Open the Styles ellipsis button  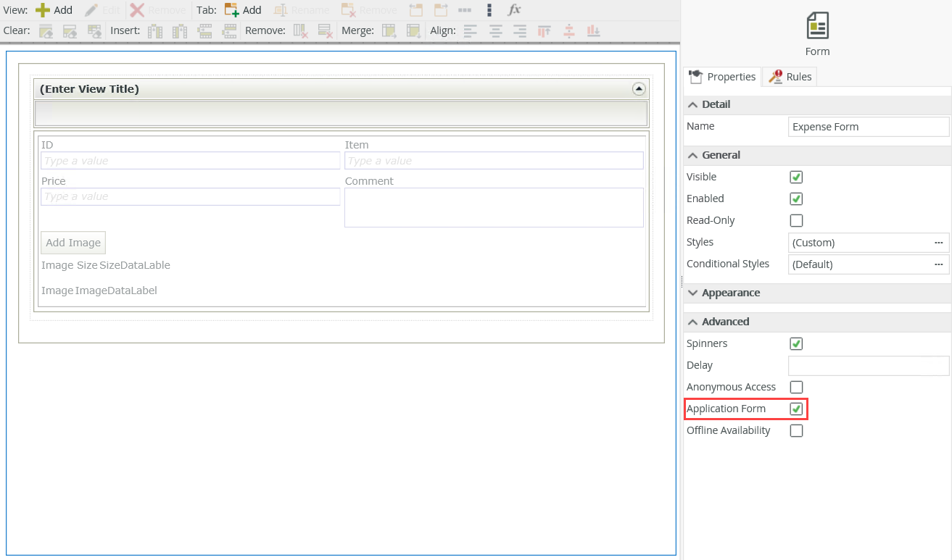coord(938,243)
